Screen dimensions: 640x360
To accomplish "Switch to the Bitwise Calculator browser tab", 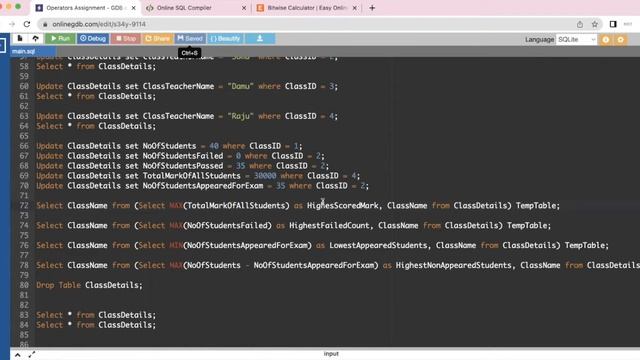I will pos(307,8).
